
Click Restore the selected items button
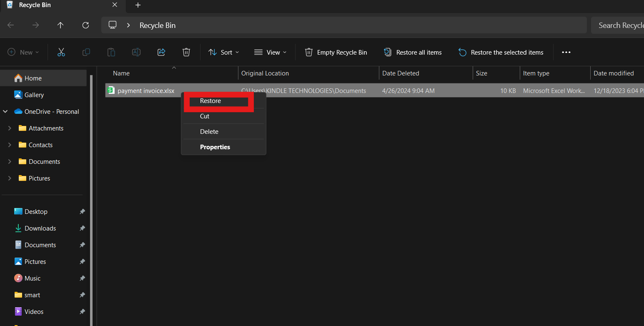[501, 52]
